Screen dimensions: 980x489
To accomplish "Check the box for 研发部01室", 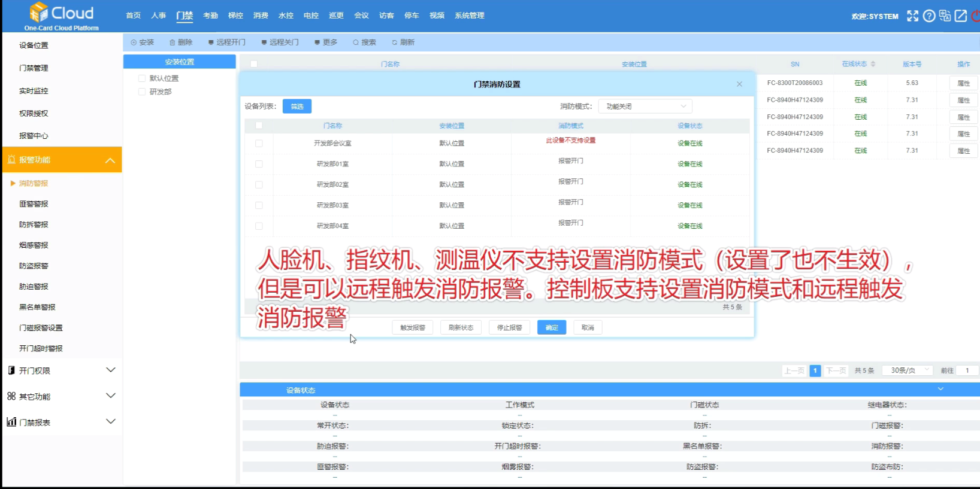I will (259, 164).
